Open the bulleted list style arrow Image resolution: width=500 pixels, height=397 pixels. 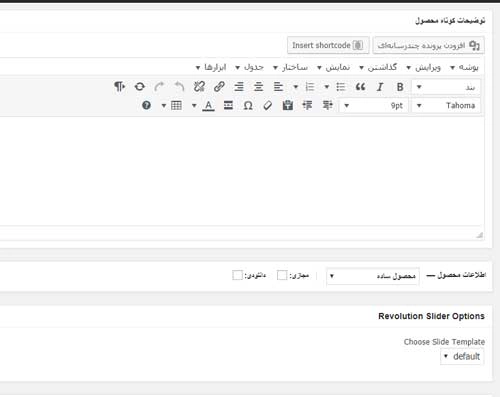[327, 87]
